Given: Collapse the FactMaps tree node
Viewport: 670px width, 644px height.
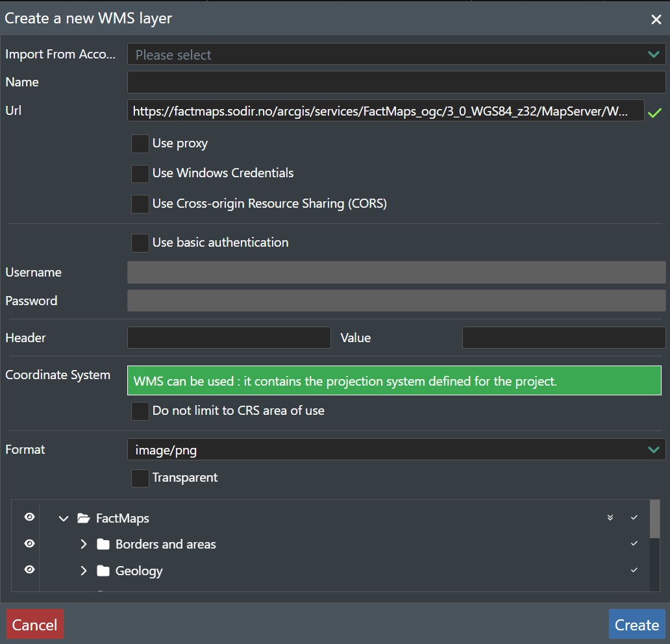Looking at the screenshot, I should [63, 518].
